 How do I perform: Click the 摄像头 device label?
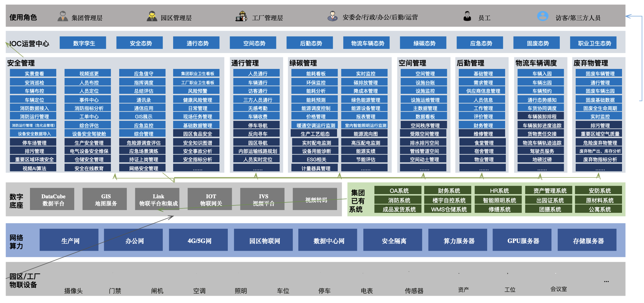(73, 291)
